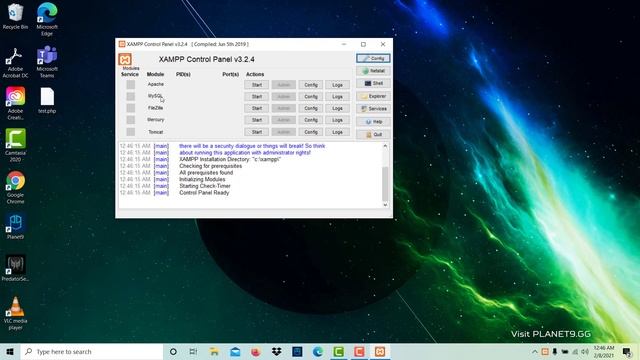Open Cortana from the taskbar
Screen dimensions: 640x360
tap(173, 351)
